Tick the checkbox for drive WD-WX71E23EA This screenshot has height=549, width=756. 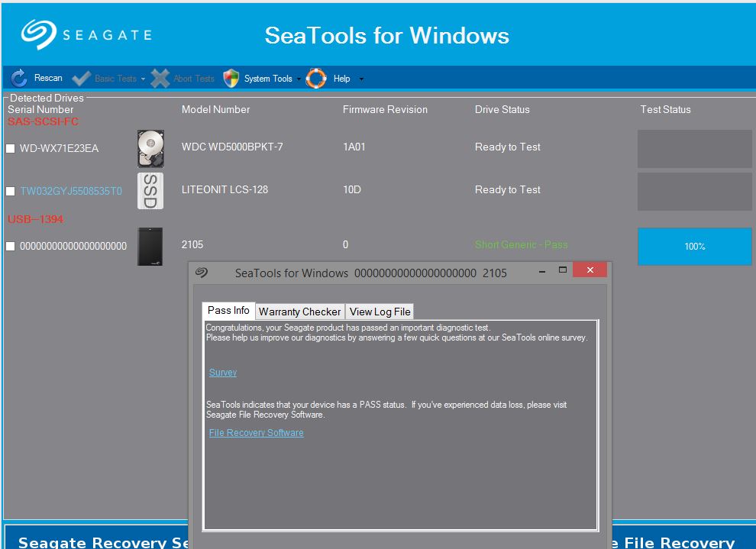[10, 148]
